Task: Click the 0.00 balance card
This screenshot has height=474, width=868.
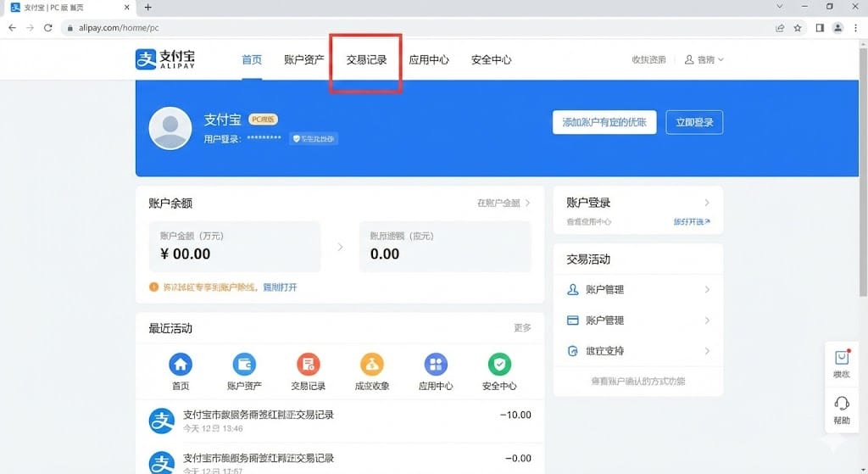Action: (x=445, y=247)
